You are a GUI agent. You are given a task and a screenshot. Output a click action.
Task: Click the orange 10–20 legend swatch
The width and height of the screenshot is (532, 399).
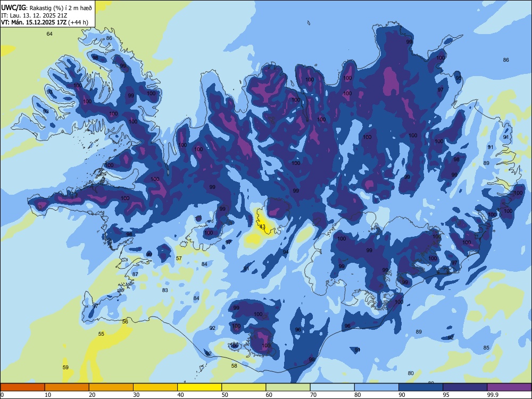[67, 387]
